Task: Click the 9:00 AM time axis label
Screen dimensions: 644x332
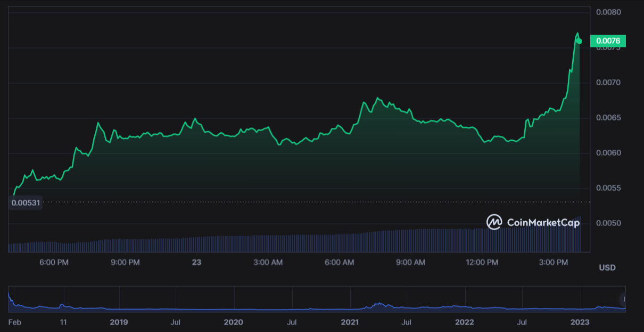Action: tap(411, 262)
